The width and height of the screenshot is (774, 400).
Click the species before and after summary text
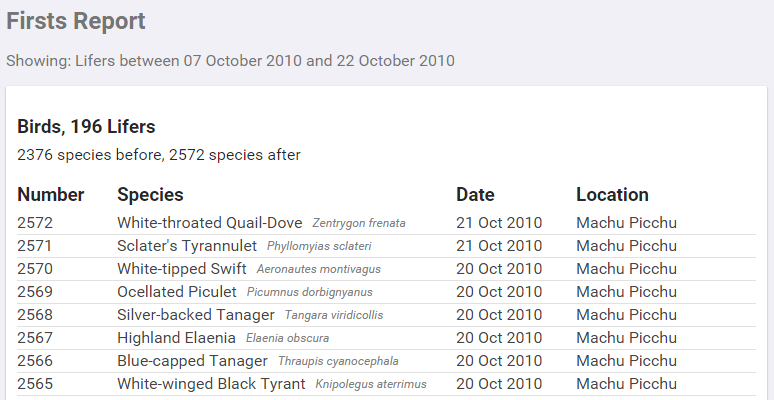159,155
